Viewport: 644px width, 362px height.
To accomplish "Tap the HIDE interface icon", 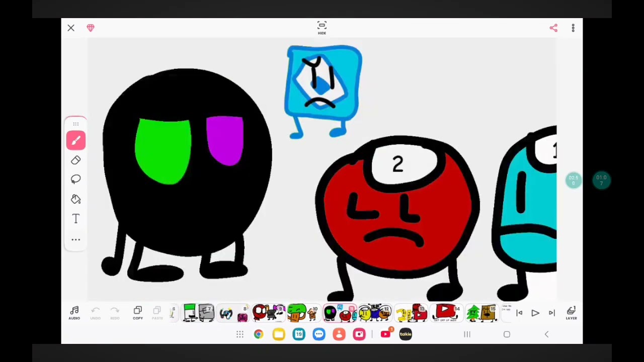I will (x=322, y=28).
